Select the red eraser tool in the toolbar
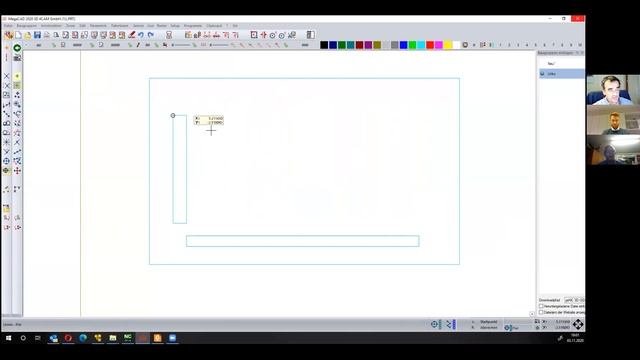640x360 pixels. 131,35
